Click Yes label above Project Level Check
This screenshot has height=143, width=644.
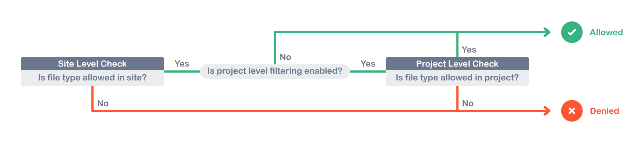tap(469, 50)
